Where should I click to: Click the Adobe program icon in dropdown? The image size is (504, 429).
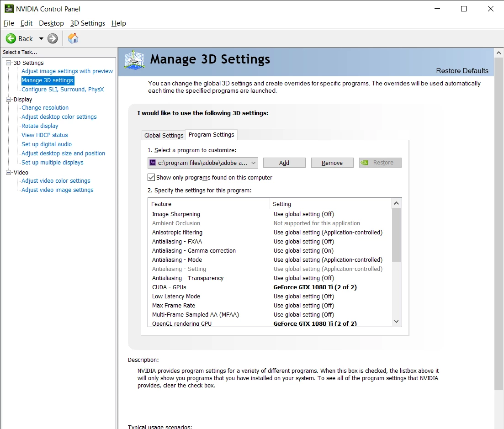(x=153, y=163)
